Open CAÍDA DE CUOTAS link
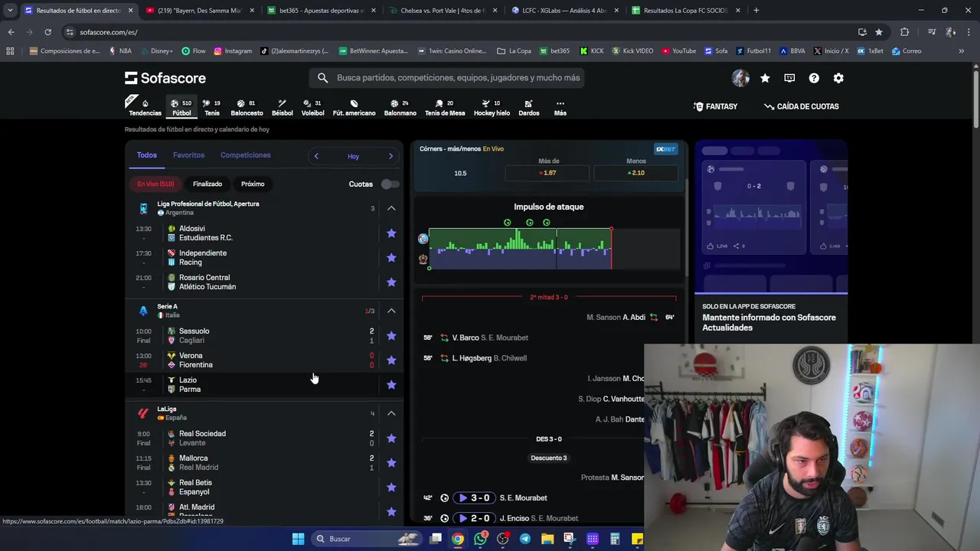This screenshot has height=551, width=980. [801, 106]
